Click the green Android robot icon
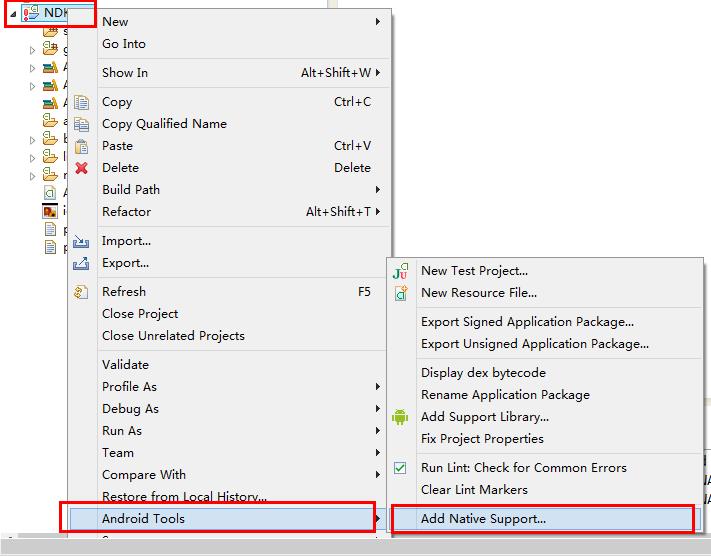711x556 pixels. pyautogui.click(x=400, y=417)
